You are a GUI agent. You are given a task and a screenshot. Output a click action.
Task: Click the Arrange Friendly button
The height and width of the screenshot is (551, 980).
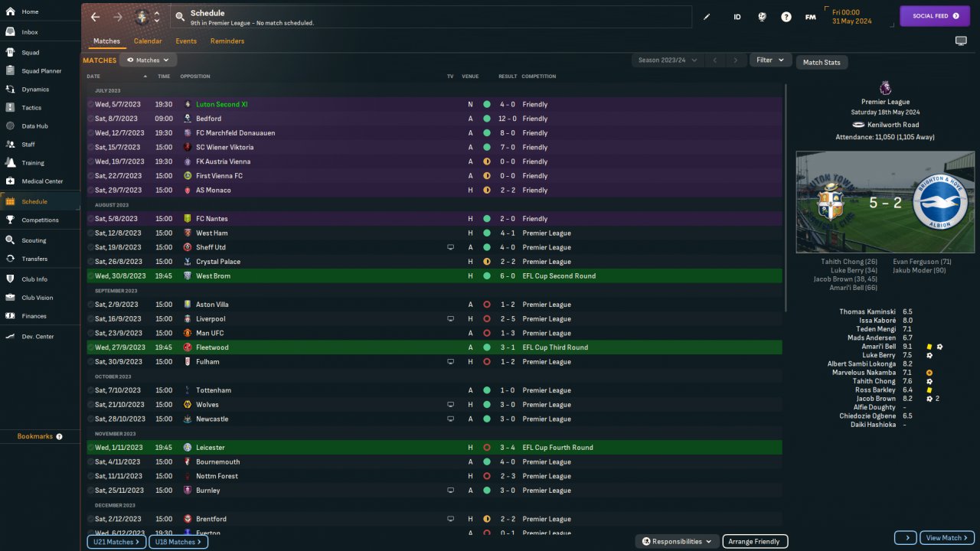pos(755,541)
